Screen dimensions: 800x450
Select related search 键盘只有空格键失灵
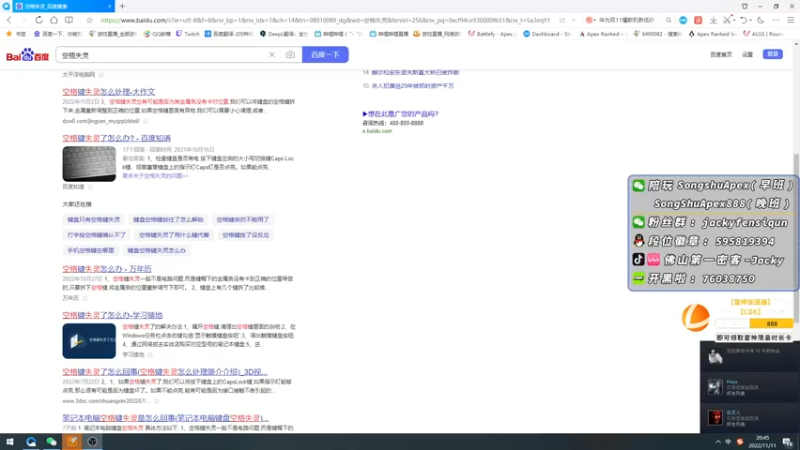click(94, 219)
